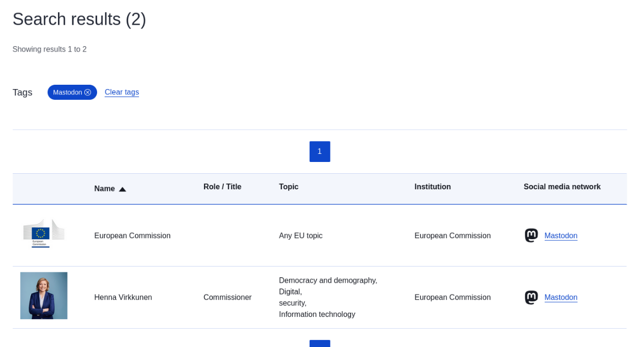Click the Henna Virkkunen name cell
644x347 pixels.
pyautogui.click(x=123, y=297)
